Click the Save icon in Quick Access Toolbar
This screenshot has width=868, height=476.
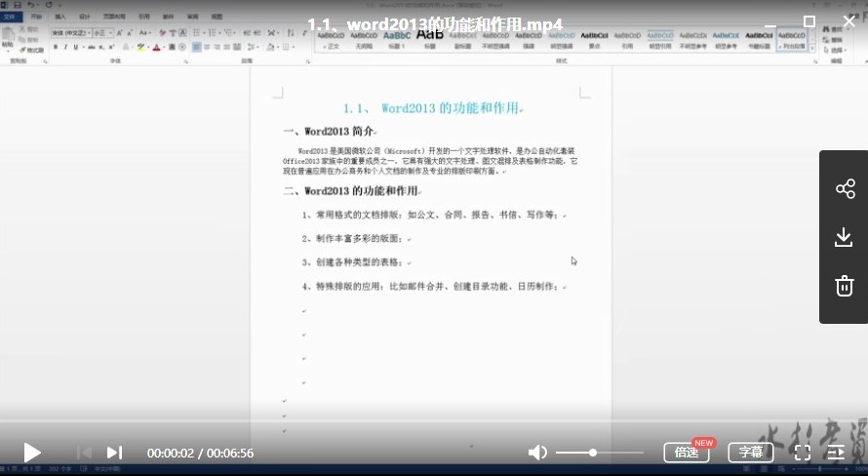(18, 5)
